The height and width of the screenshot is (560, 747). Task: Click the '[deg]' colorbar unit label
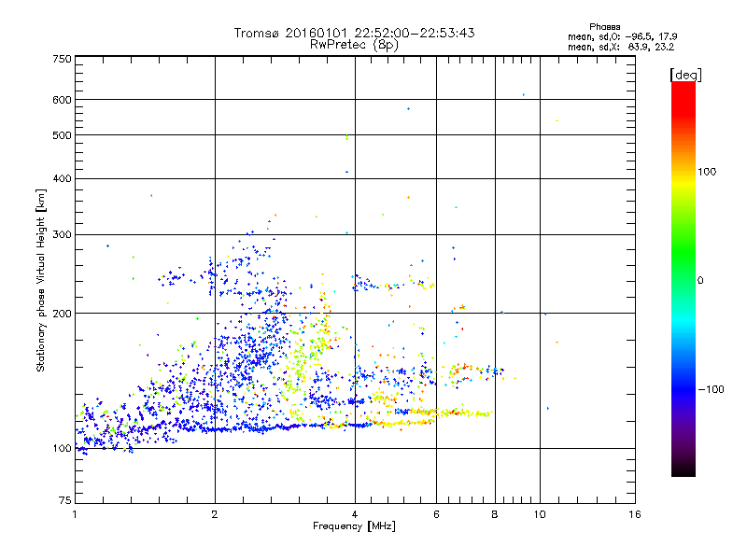coord(685,75)
